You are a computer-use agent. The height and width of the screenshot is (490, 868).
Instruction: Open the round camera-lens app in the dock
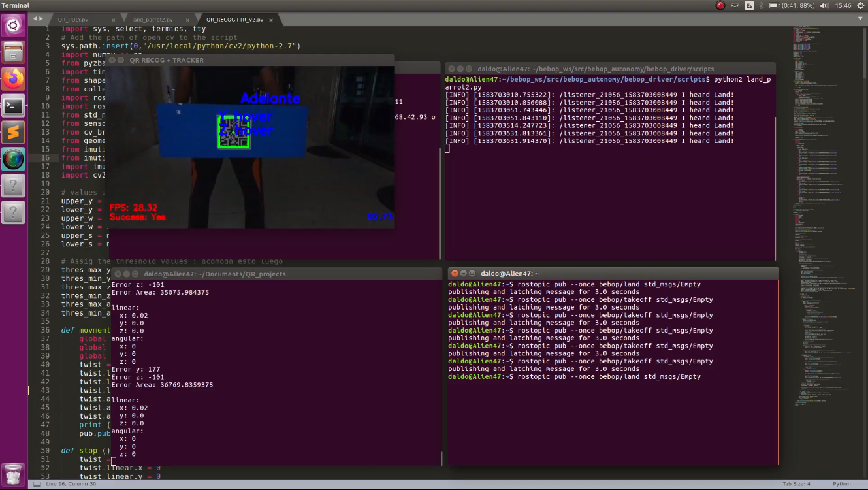click(14, 159)
